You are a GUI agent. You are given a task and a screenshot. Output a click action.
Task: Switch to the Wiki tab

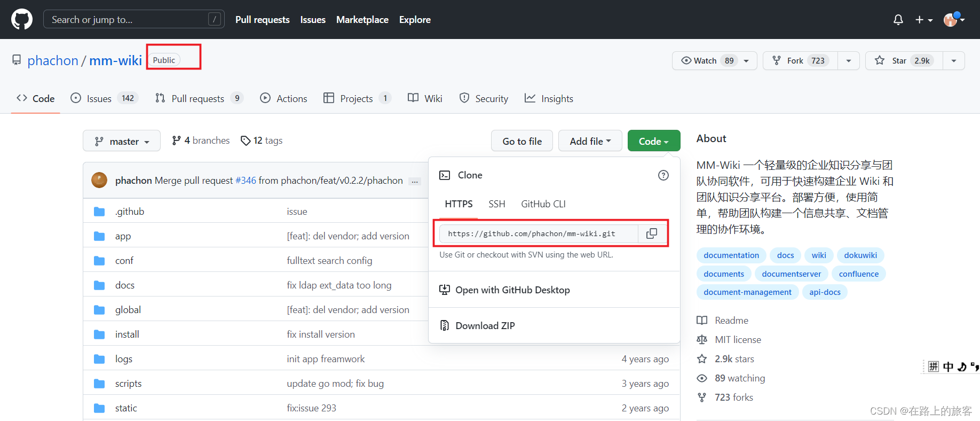(x=425, y=98)
